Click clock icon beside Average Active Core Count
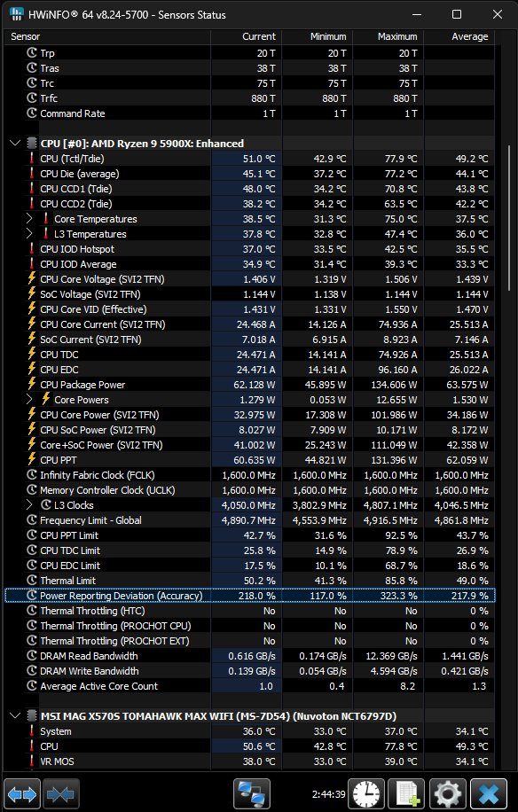 (x=32, y=685)
